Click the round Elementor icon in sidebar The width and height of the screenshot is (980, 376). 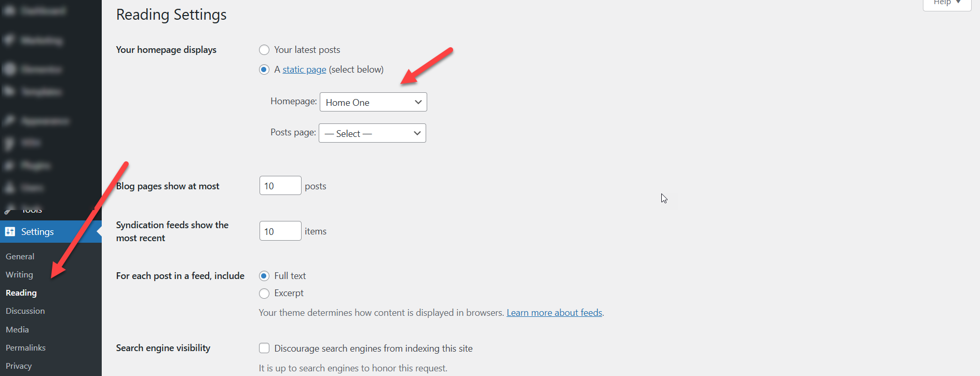pyautogui.click(x=9, y=69)
